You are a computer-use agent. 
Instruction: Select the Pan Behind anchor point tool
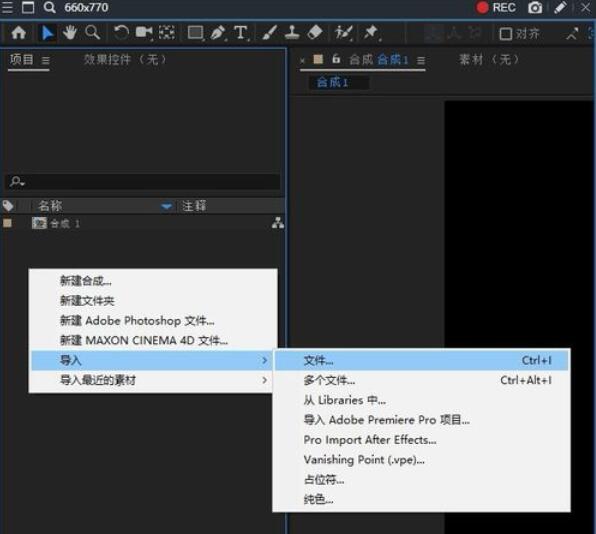pos(167,33)
